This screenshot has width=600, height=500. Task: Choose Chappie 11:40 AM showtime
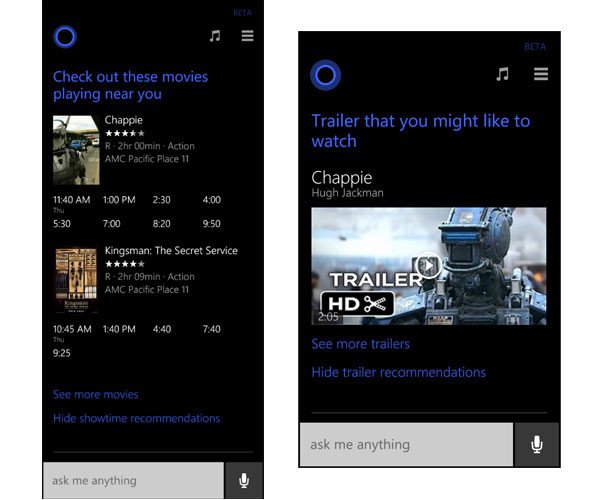click(72, 200)
